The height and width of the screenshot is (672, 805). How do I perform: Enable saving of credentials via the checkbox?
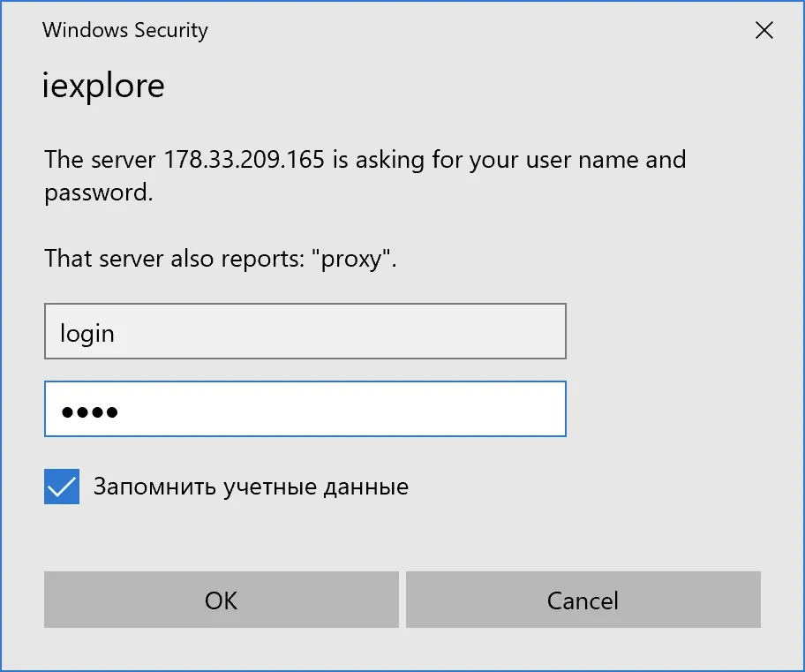pos(61,487)
